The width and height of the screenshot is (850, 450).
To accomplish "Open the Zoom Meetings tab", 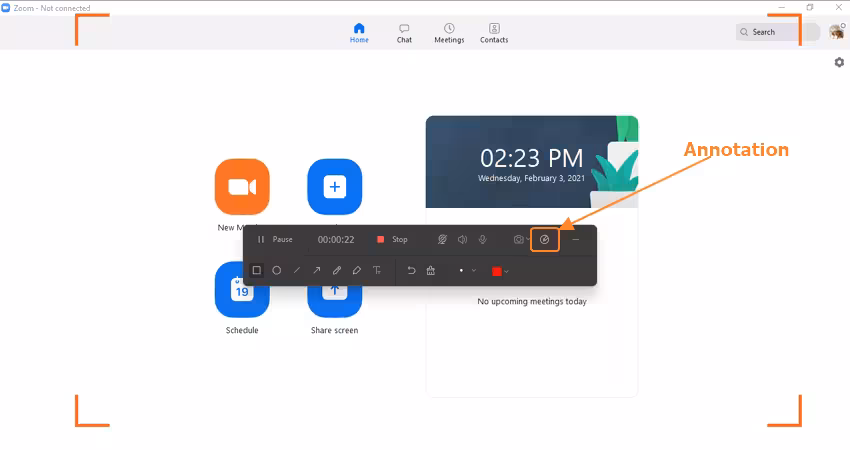I will point(449,33).
